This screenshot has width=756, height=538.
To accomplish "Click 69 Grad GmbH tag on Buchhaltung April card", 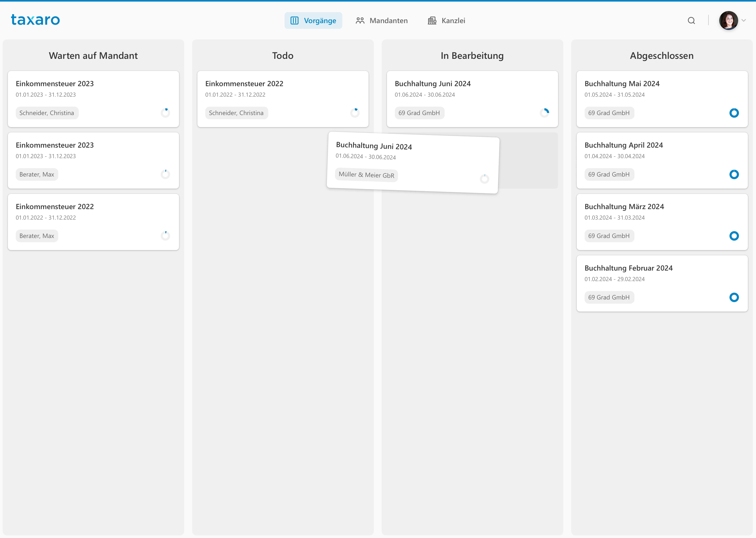I will [609, 174].
